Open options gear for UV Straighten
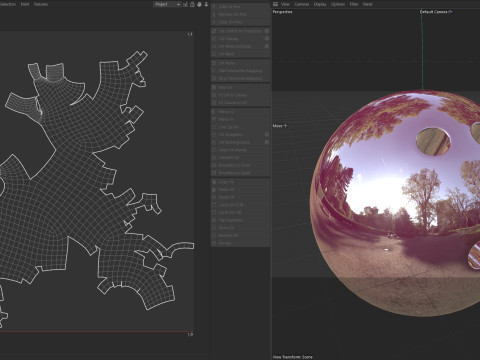The image size is (480, 360). (267, 134)
